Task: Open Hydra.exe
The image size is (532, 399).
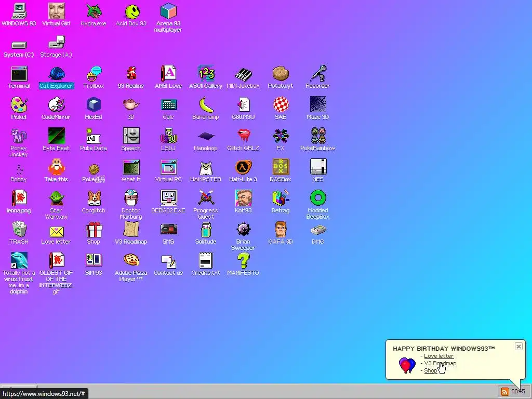Action: (94, 11)
